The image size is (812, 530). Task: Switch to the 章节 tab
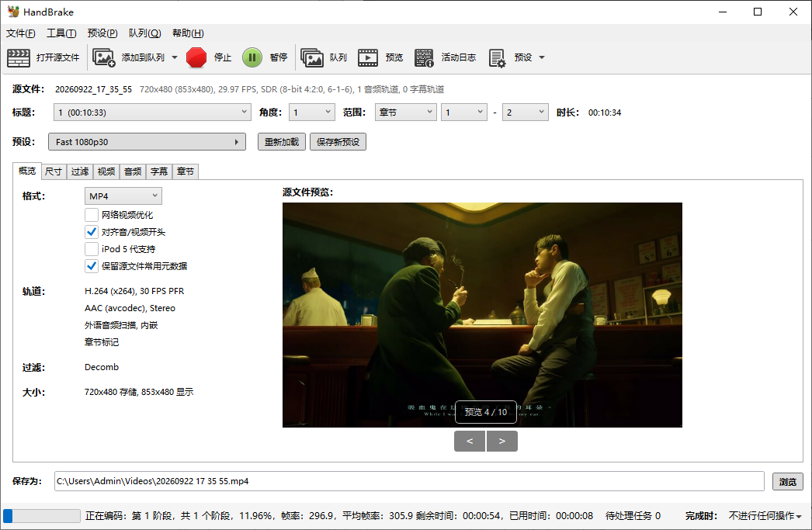click(186, 171)
